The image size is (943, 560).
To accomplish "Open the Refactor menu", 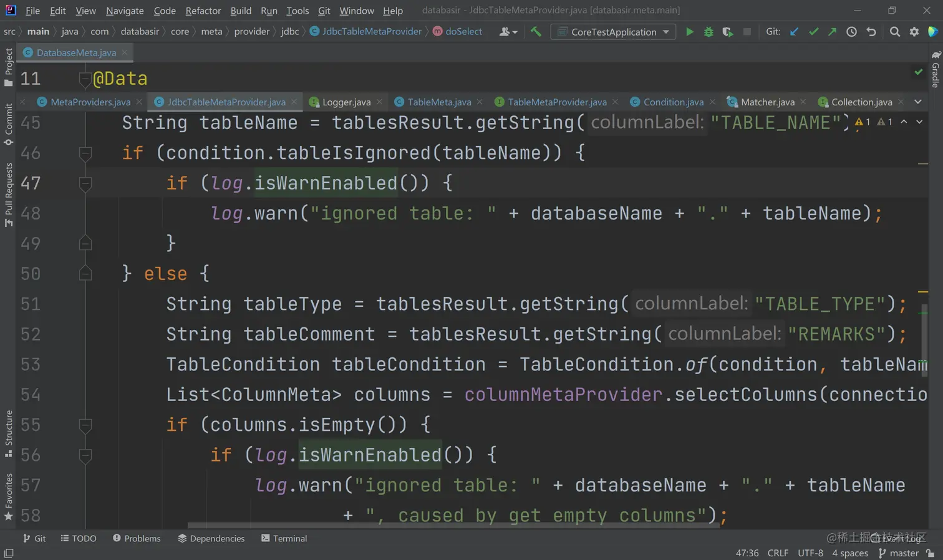I will 203,11.
